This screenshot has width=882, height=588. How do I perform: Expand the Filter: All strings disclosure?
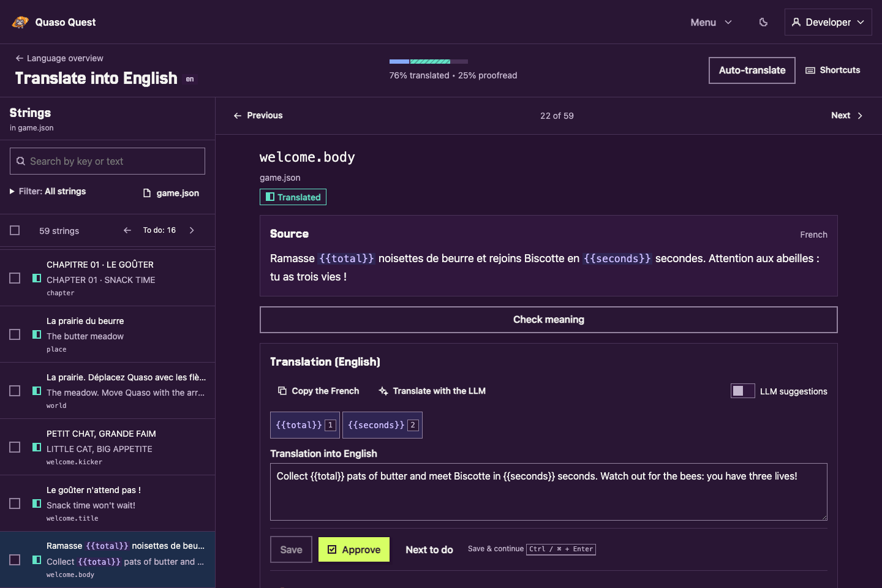click(48, 192)
